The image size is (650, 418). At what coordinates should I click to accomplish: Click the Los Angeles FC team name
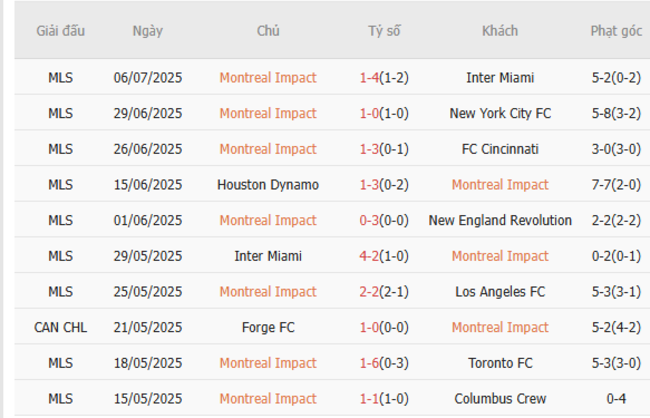pos(500,292)
